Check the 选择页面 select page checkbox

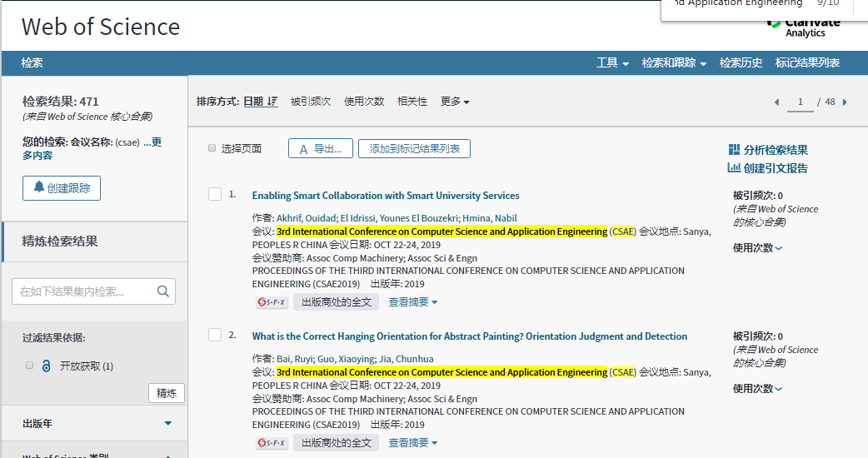212,148
